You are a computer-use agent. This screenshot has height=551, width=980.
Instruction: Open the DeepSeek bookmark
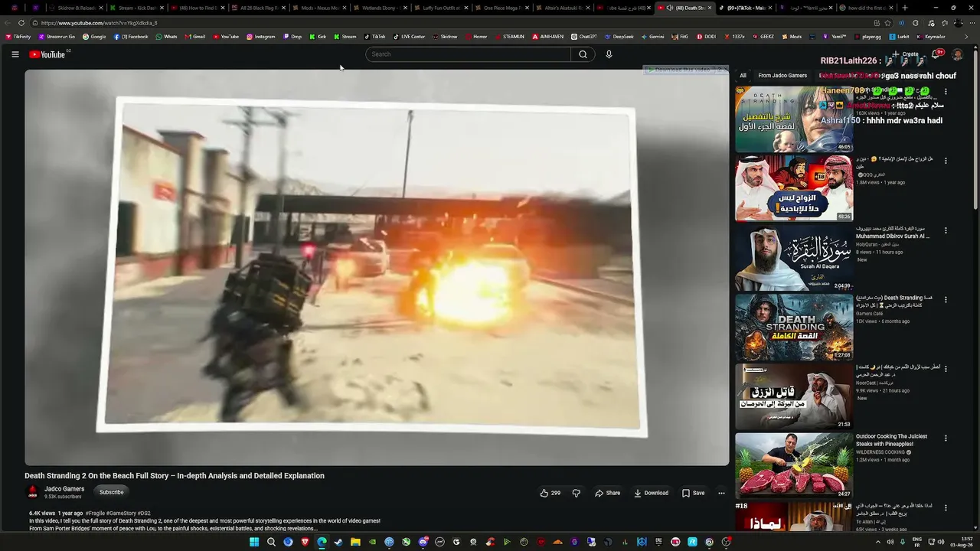[619, 37]
